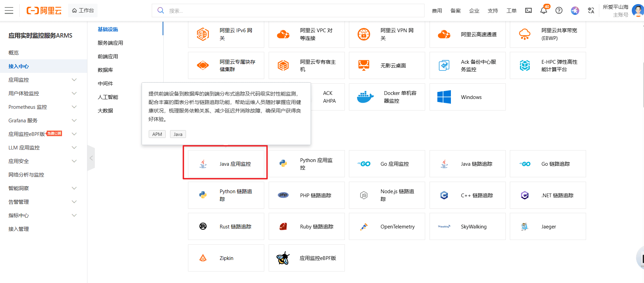The height and width of the screenshot is (283, 644).
Task: Switch to the 服务端应用 category
Action: [x=110, y=43]
